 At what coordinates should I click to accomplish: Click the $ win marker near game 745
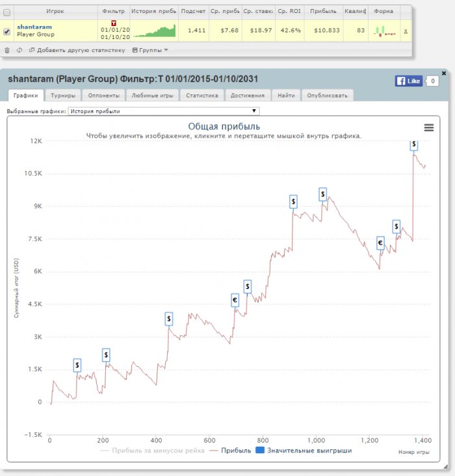click(248, 287)
